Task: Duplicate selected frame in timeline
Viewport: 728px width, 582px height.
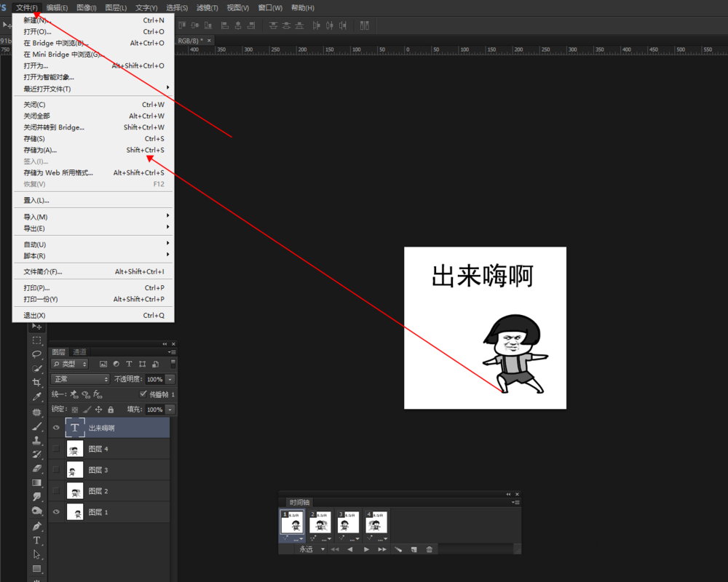Action: click(x=414, y=549)
